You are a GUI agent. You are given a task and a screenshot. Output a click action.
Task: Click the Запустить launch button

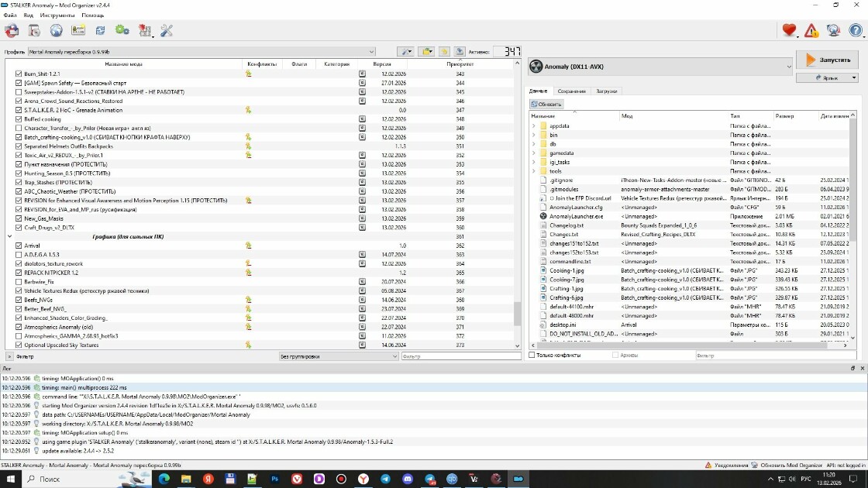point(827,60)
